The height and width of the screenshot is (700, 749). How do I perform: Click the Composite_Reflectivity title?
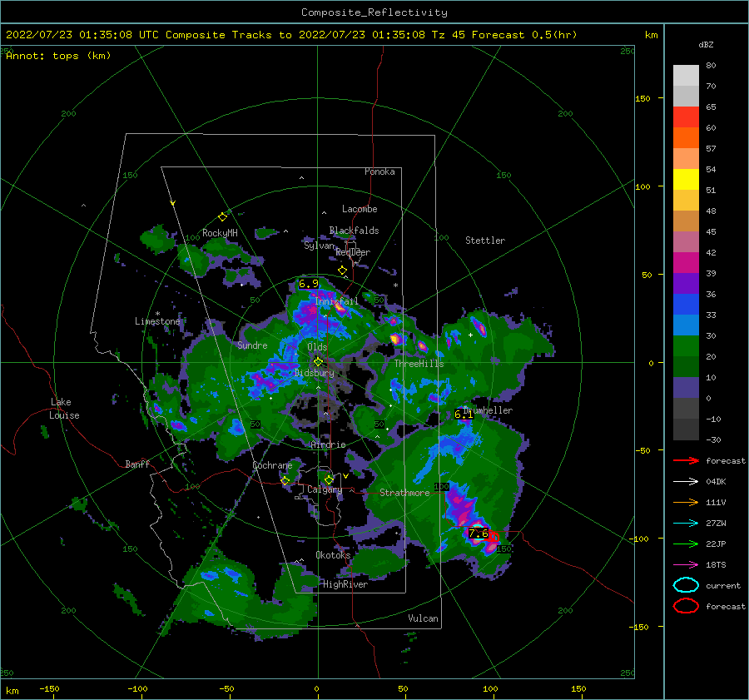pos(374,12)
